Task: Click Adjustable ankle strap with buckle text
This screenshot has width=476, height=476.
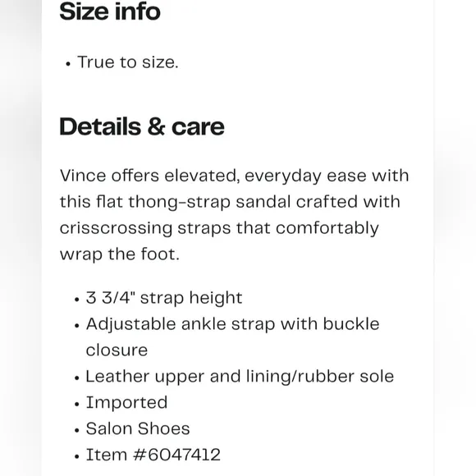Action: [232, 324]
